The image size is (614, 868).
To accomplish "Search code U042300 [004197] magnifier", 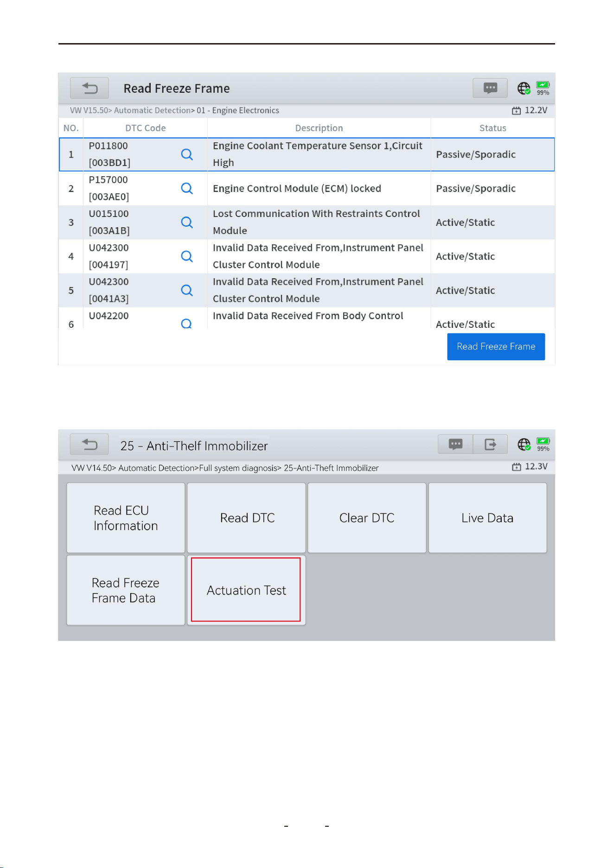I will tap(187, 256).
